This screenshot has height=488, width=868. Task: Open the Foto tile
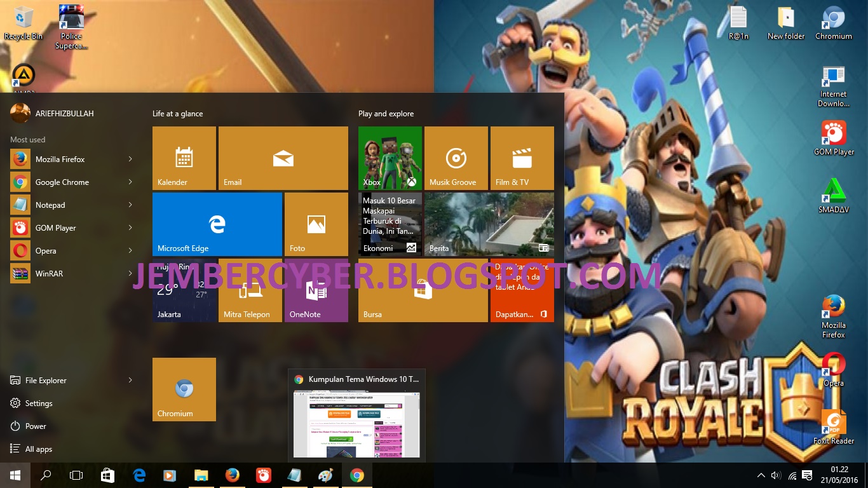316,224
